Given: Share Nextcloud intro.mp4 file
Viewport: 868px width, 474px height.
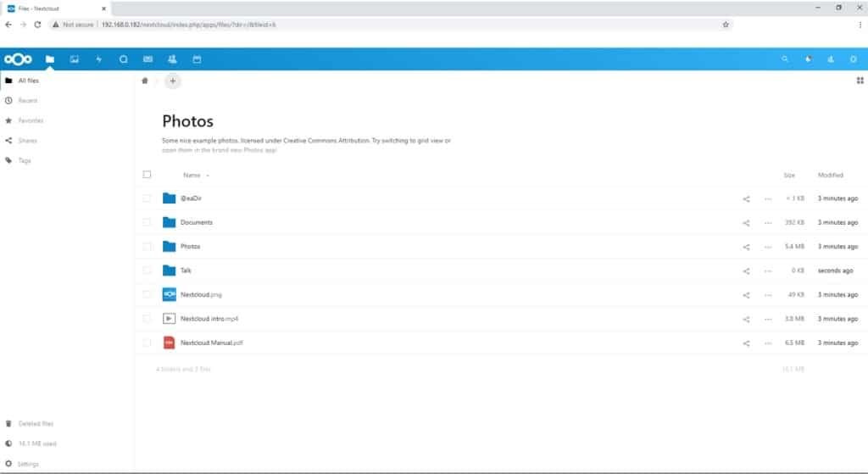Looking at the screenshot, I should click(746, 319).
